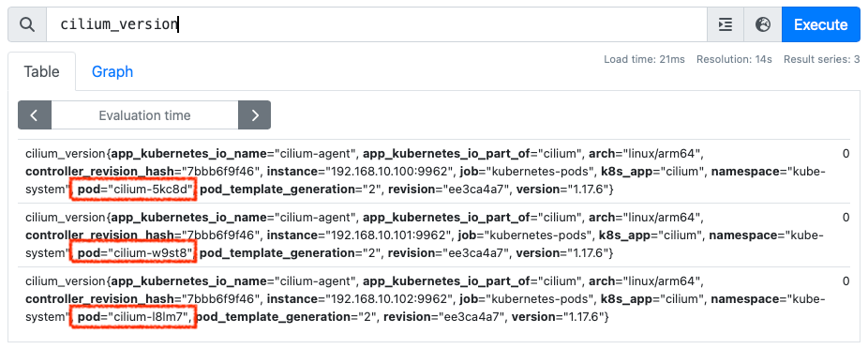Click the Evaluation time field
868x349 pixels.
click(144, 115)
